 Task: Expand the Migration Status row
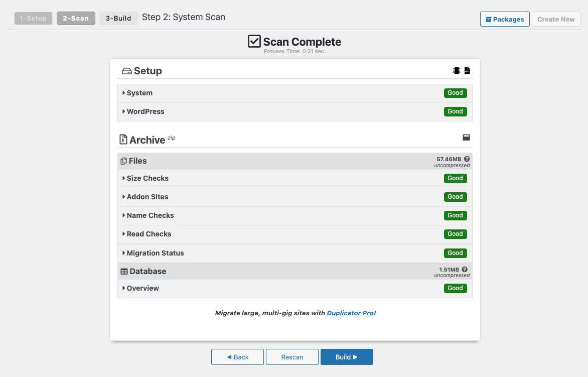click(295, 253)
